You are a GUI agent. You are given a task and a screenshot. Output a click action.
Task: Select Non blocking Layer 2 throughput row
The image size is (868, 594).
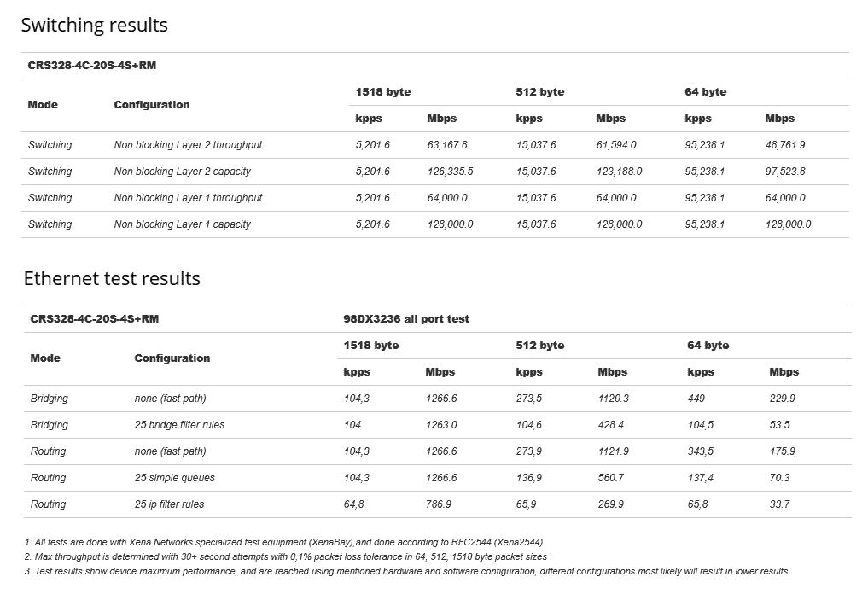point(435,145)
